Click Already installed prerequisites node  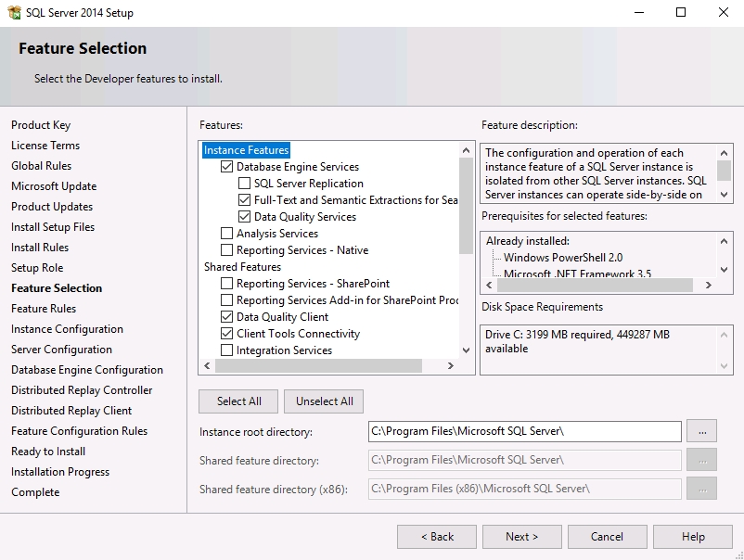coord(528,241)
